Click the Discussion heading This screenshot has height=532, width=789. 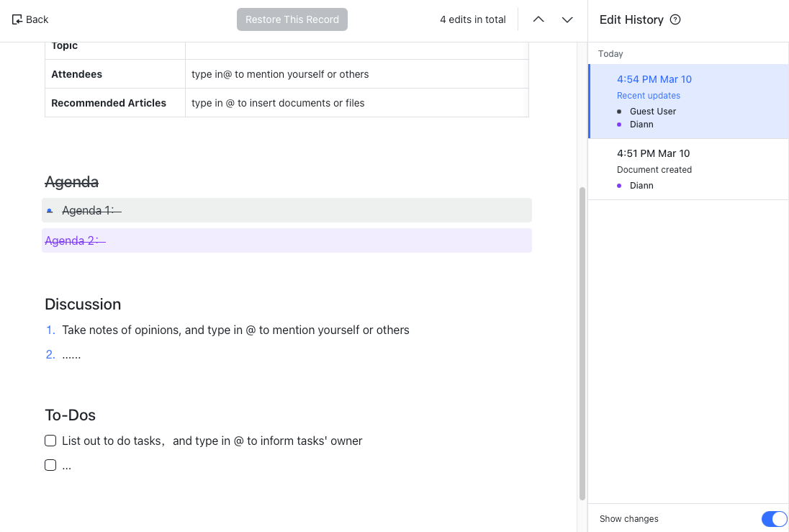pos(83,304)
